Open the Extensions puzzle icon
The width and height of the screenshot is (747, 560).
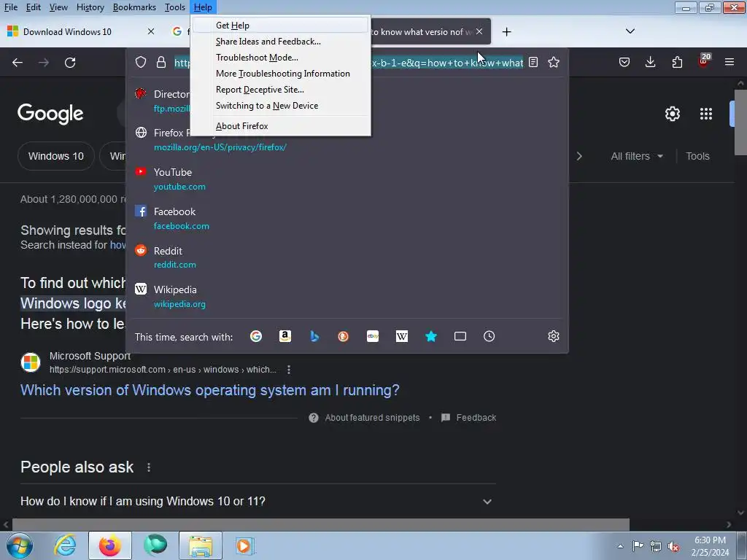(x=677, y=63)
